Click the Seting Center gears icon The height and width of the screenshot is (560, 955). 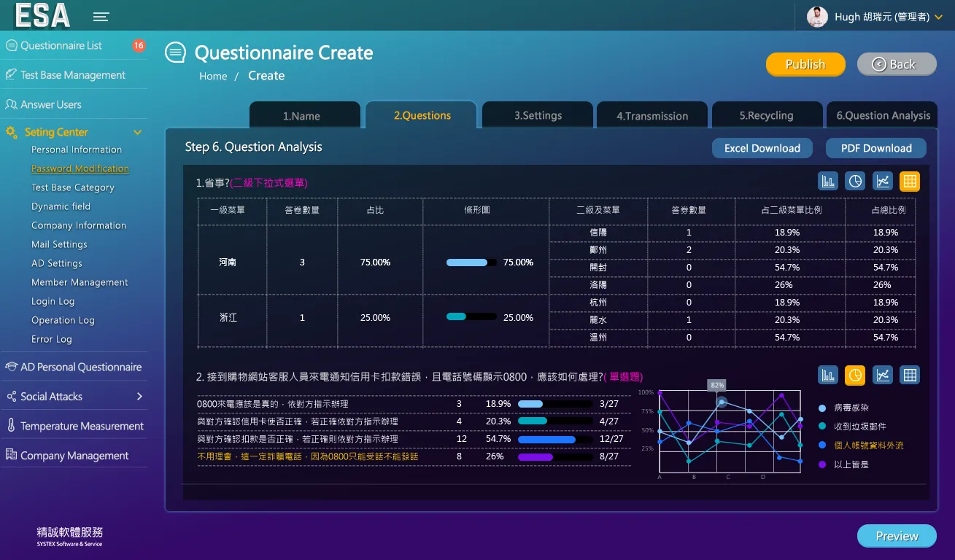[12, 133]
